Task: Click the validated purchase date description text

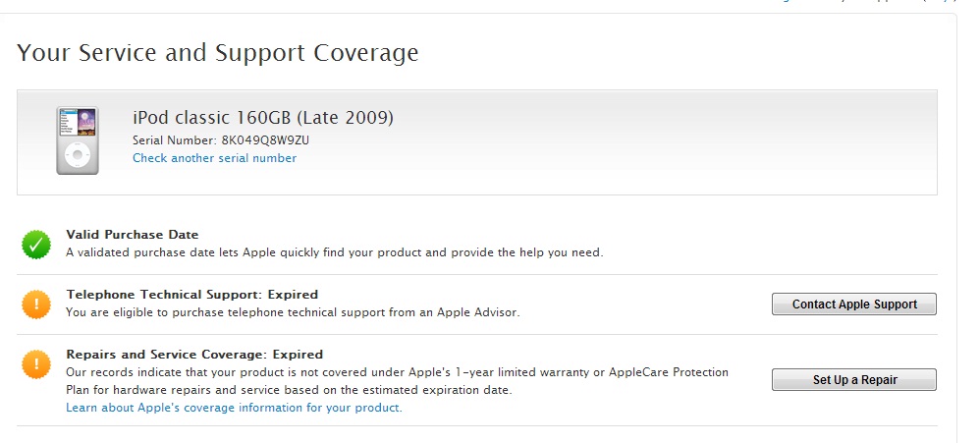Action: pos(334,252)
